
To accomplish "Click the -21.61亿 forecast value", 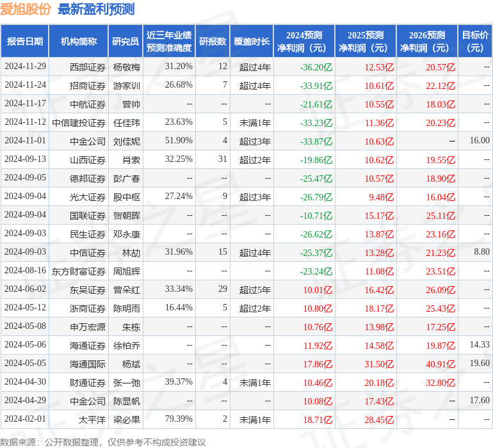I will point(316,104).
